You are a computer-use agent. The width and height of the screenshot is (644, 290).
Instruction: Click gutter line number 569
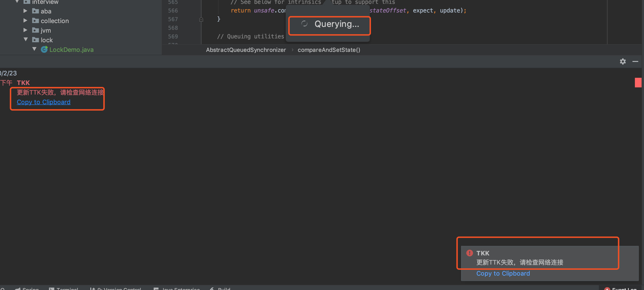click(x=173, y=36)
